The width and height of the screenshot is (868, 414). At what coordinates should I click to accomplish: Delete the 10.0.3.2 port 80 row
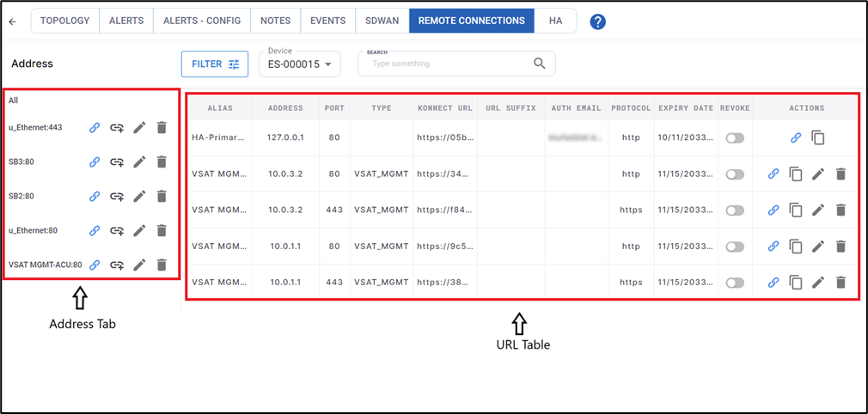(x=840, y=174)
